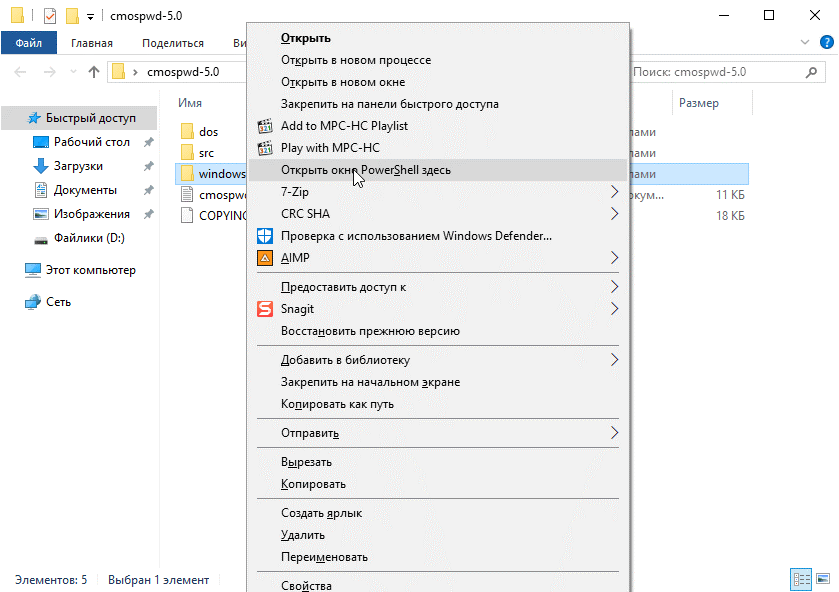Click the Add to MPC-HC Playlist icon

(x=265, y=126)
